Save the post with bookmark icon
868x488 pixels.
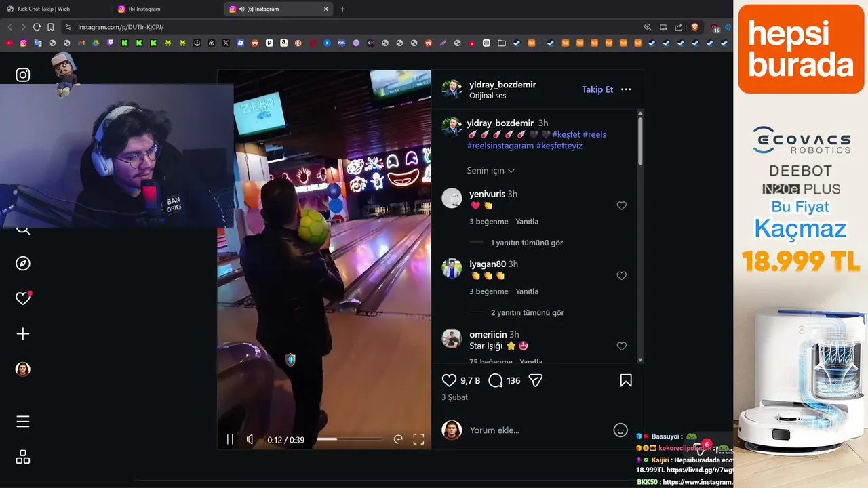tap(626, 380)
